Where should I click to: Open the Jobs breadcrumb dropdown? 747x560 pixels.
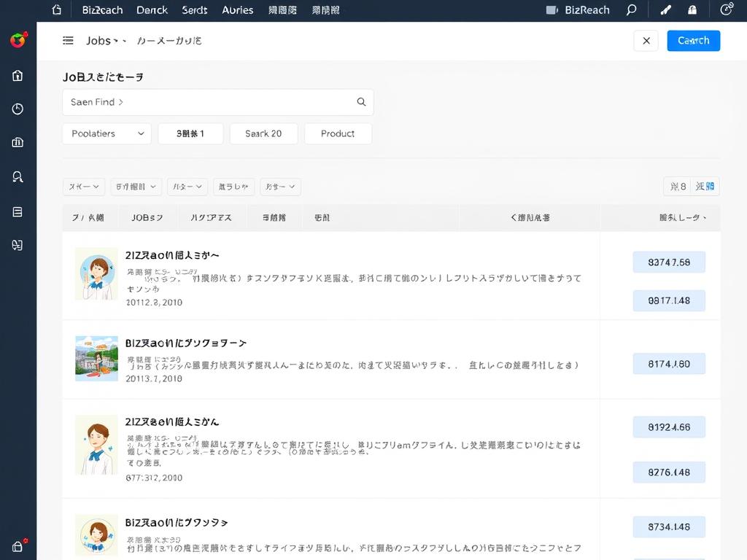coord(106,41)
